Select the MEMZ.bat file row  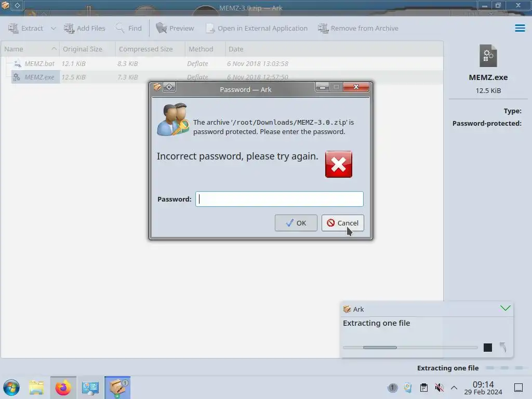222,63
